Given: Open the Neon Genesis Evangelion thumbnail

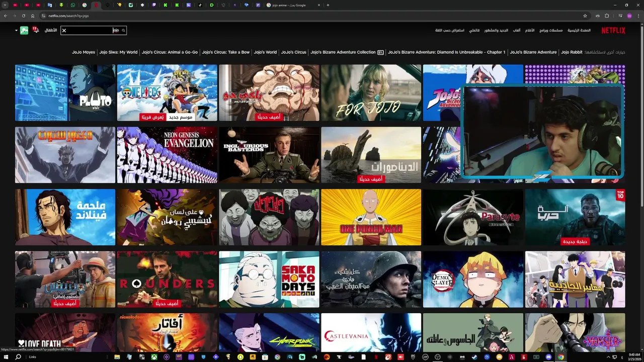Looking at the screenshot, I should click(167, 155).
